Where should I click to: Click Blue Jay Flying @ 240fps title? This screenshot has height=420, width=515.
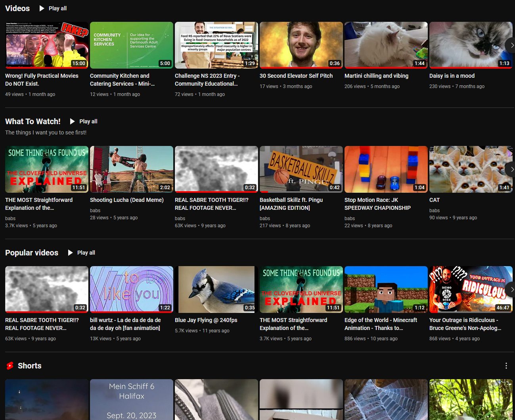click(x=206, y=320)
